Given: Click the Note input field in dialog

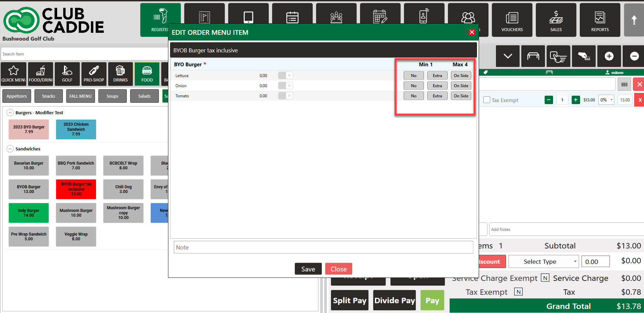Looking at the screenshot, I should (x=323, y=247).
